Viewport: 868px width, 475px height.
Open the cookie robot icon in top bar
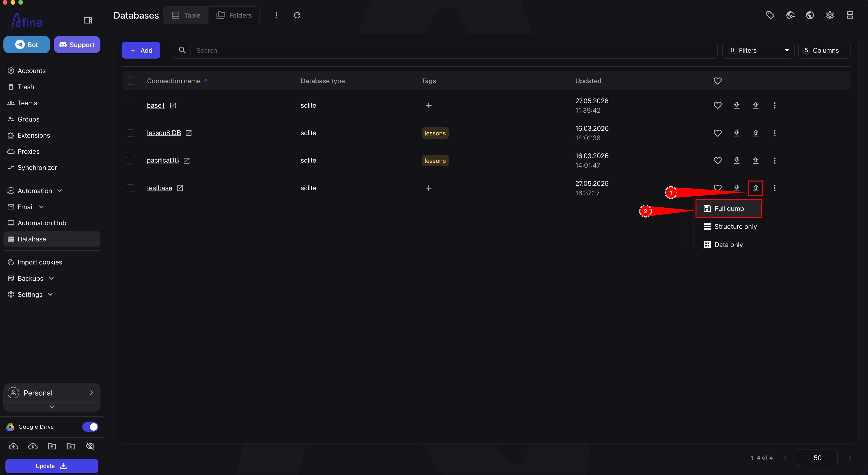(790, 15)
